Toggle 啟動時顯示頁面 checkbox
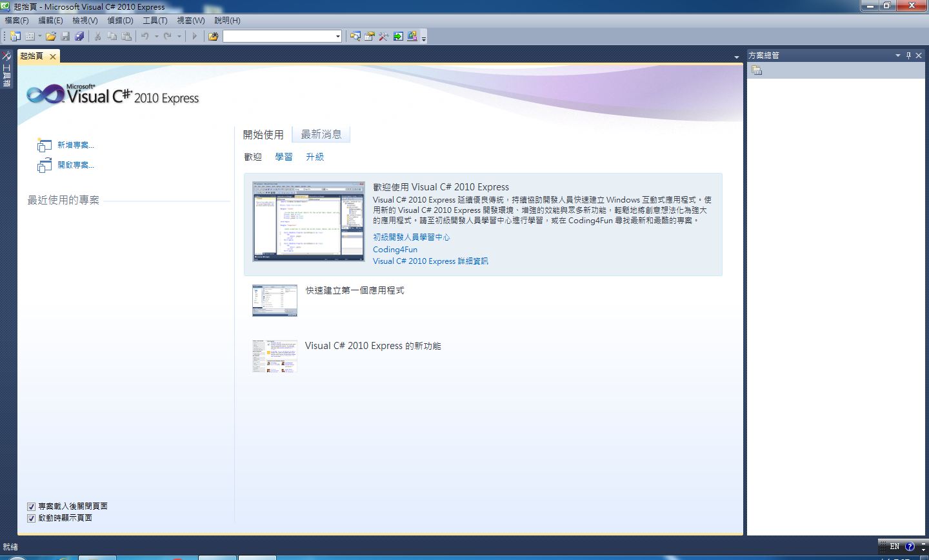The height and width of the screenshot is (560, 929). click(31, 518)
